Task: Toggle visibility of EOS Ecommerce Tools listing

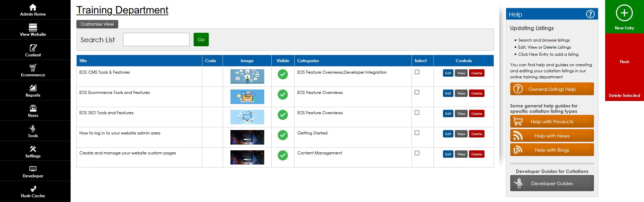Action: [x=282, y=95]
